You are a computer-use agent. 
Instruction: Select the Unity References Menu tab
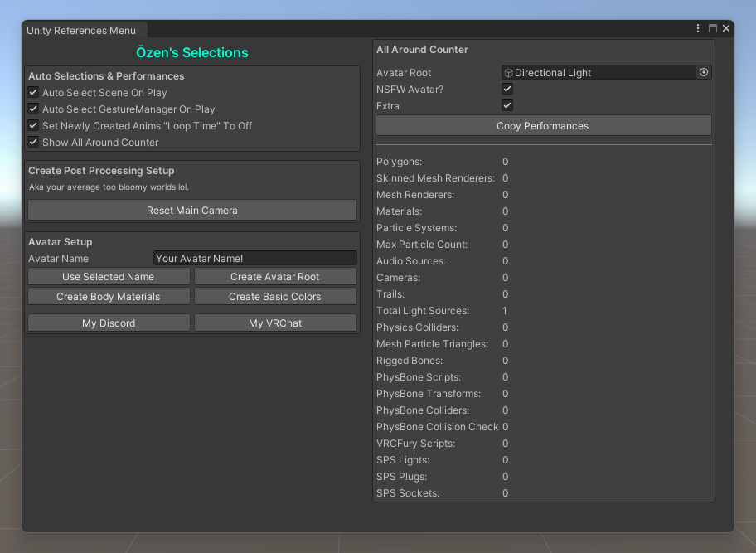click(81, 31)
